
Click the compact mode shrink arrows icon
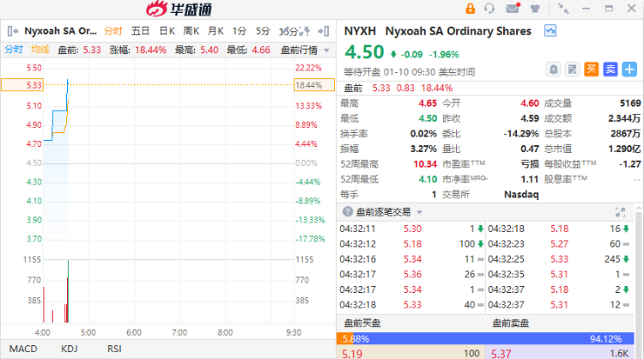pyautogui.click(x=563, y=9)
